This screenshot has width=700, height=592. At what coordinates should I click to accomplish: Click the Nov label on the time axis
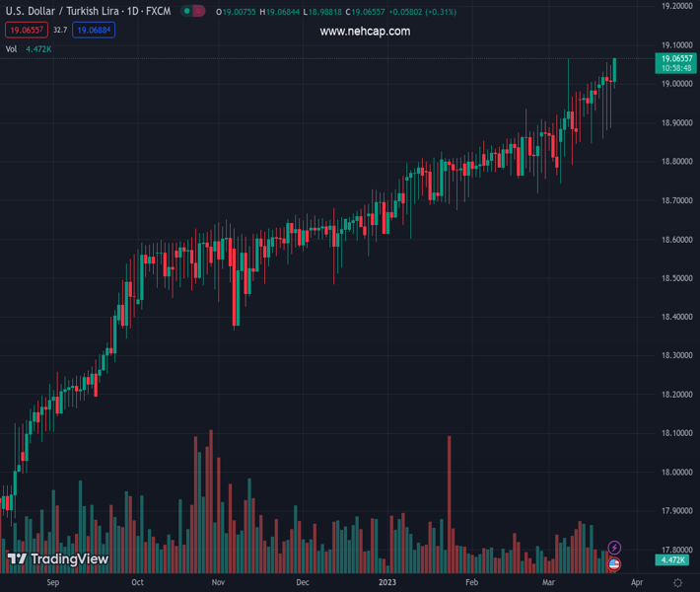(219, 583)
